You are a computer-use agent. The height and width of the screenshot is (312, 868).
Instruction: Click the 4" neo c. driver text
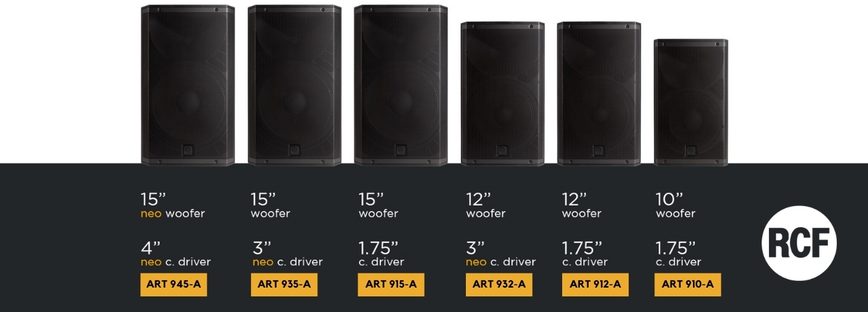pyautogui.click(x=176, y=254)
